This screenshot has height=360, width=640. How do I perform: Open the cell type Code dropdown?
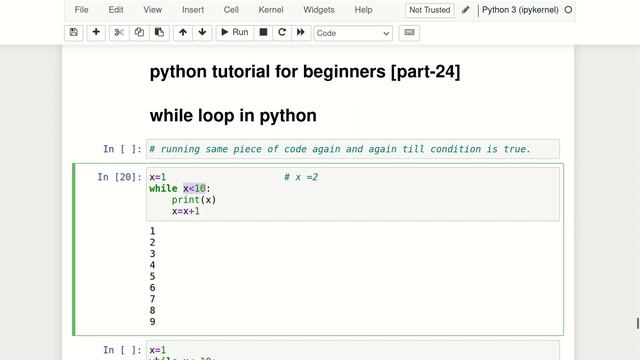(353, 33)
